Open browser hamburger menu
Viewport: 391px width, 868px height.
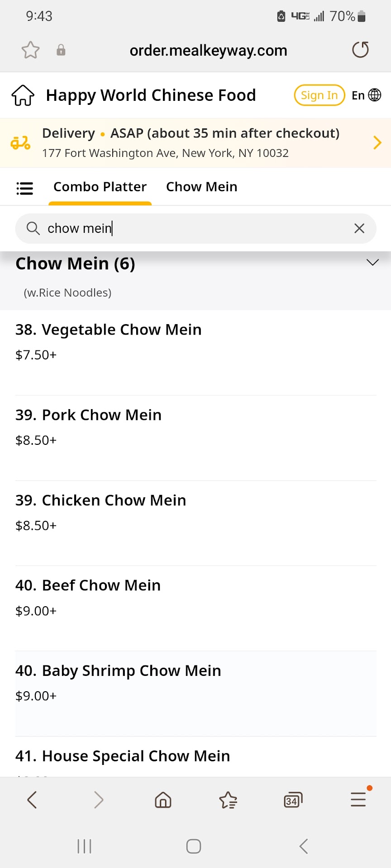tap(358, 800)
